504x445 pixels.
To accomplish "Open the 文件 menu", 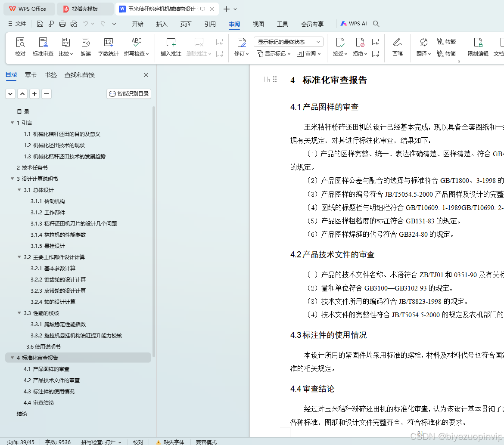I will tap(17, 24).
